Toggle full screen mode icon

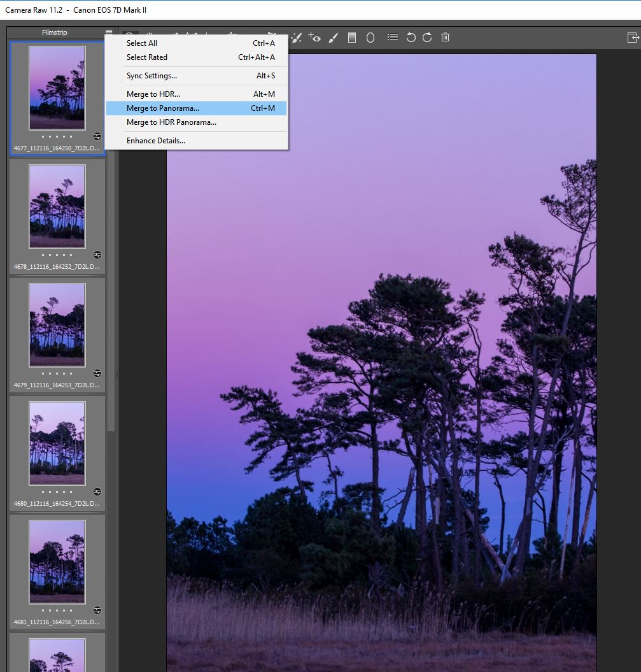pyautogui.click(x=632, y=38)
